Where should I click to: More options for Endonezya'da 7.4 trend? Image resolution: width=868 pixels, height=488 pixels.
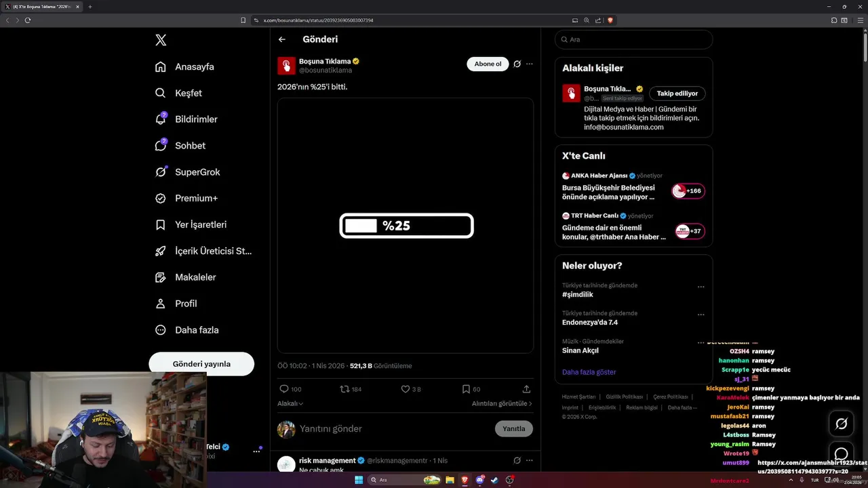(701, 314)
